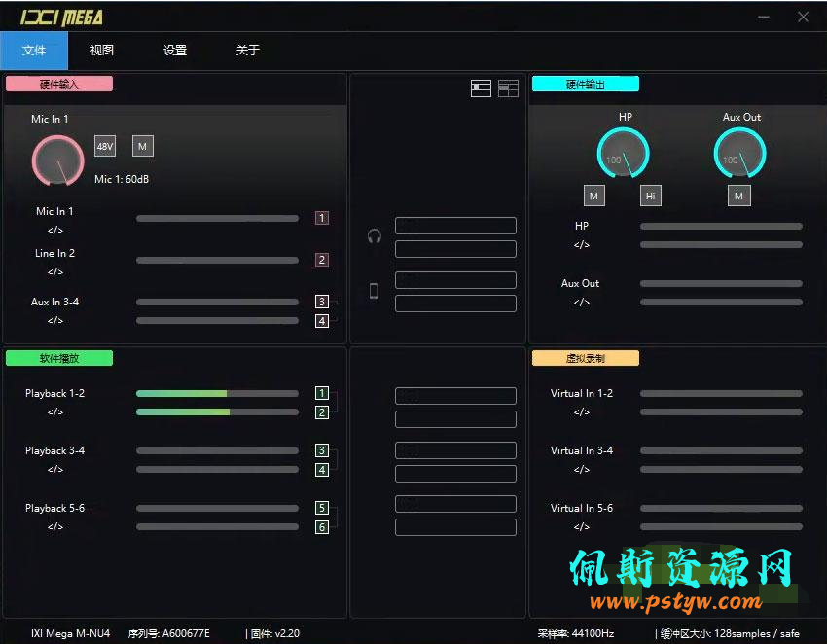Screen dimensions: 827x644
Task: Click the </> icon under Playback 3-4
Action: coord(55,470)
